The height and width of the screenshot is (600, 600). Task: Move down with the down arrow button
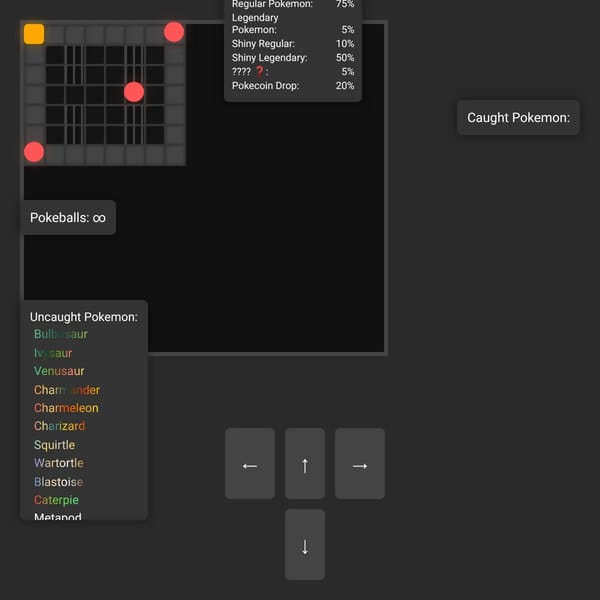[305, 545]
